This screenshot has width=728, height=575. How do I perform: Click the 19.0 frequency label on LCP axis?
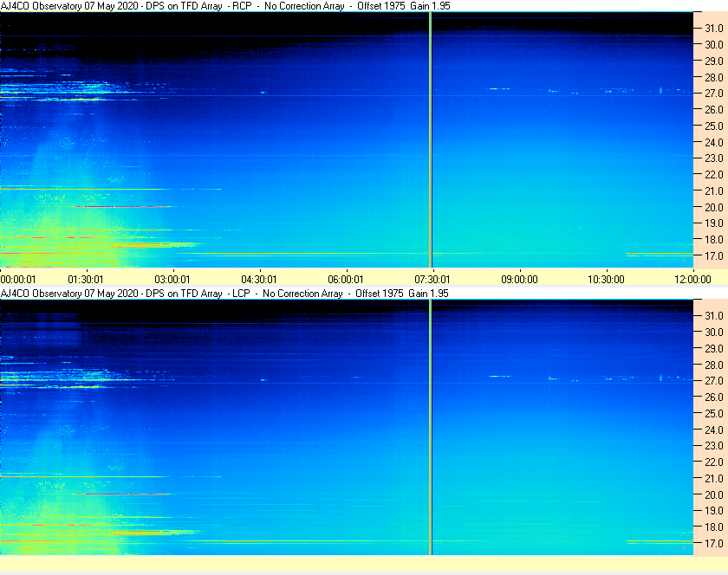714,511
